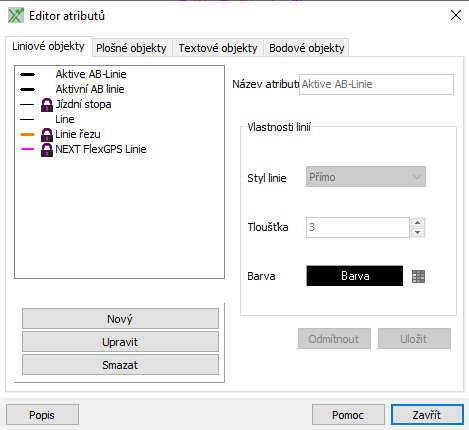Click the black Barva color swatch
The image size is (469, 430).
tap(355, 276)
